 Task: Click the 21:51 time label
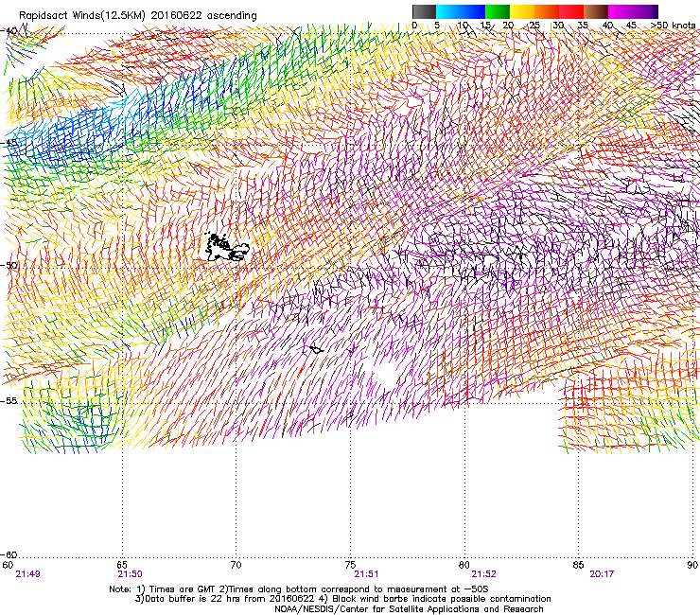pyautogui.click(x=366, y=574)
